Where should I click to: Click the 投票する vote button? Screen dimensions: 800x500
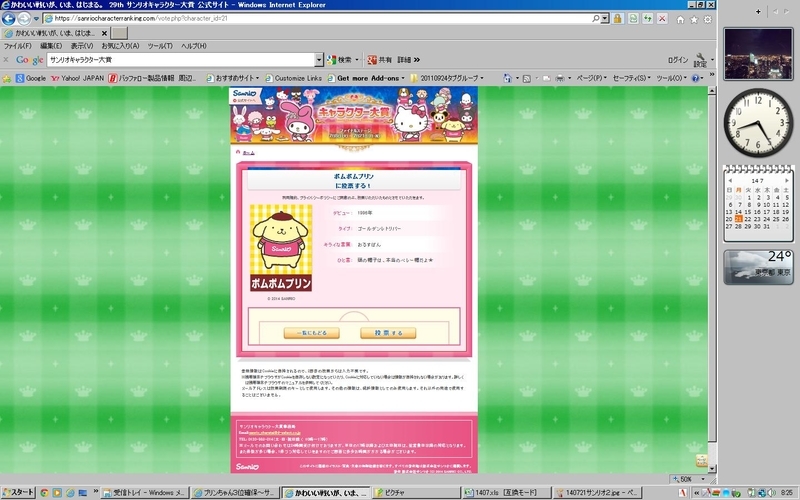point(388,333)
